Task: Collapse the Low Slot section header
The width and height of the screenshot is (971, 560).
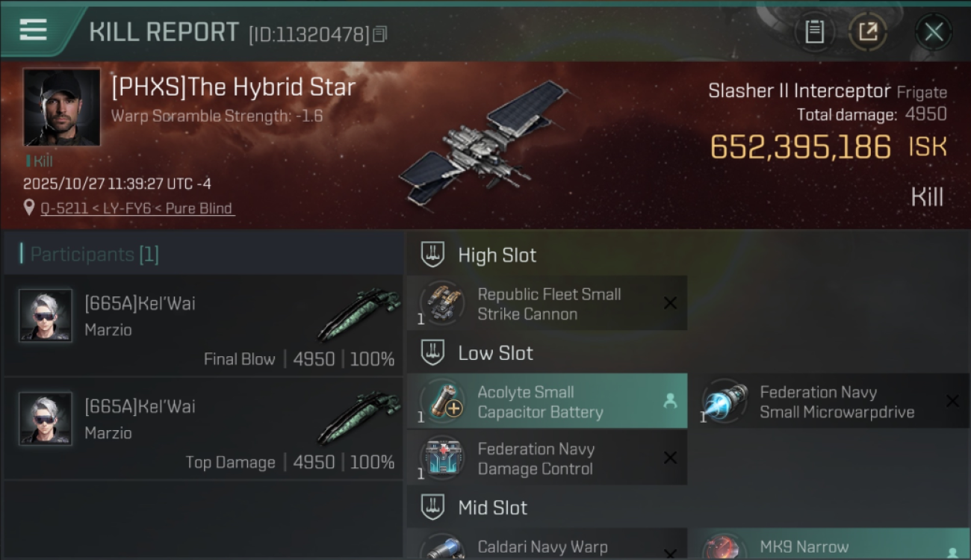Action: click(477, 352)
